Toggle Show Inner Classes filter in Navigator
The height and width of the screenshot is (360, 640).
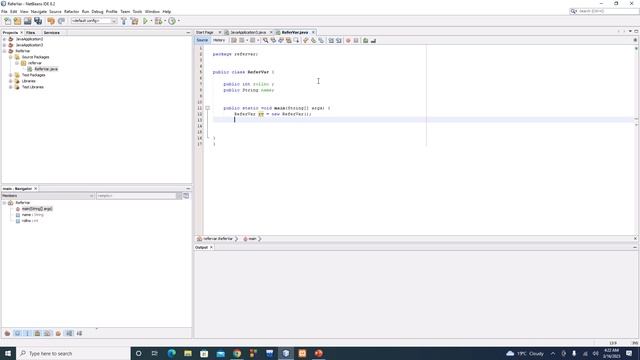[47, 333]
